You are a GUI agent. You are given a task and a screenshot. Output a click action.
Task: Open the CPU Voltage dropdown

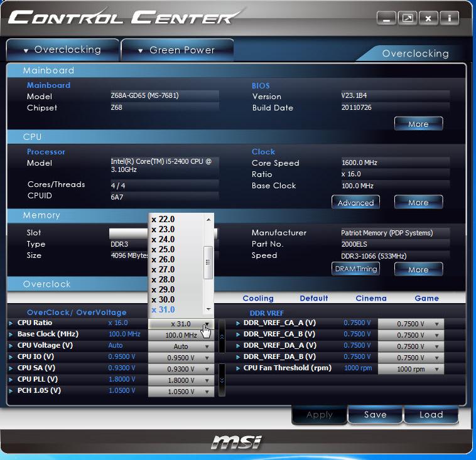pyautogui.click(x=181, y=346)
